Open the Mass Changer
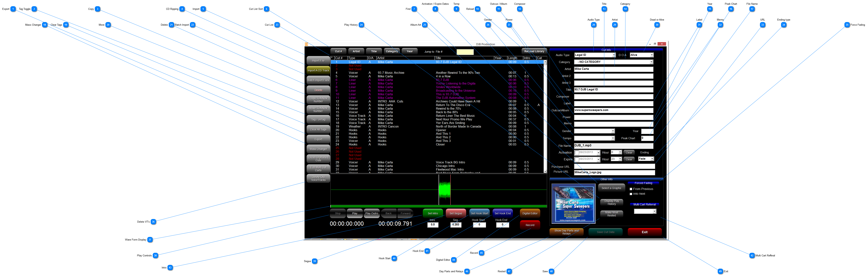Screen dimensions: 868x276 318,149
